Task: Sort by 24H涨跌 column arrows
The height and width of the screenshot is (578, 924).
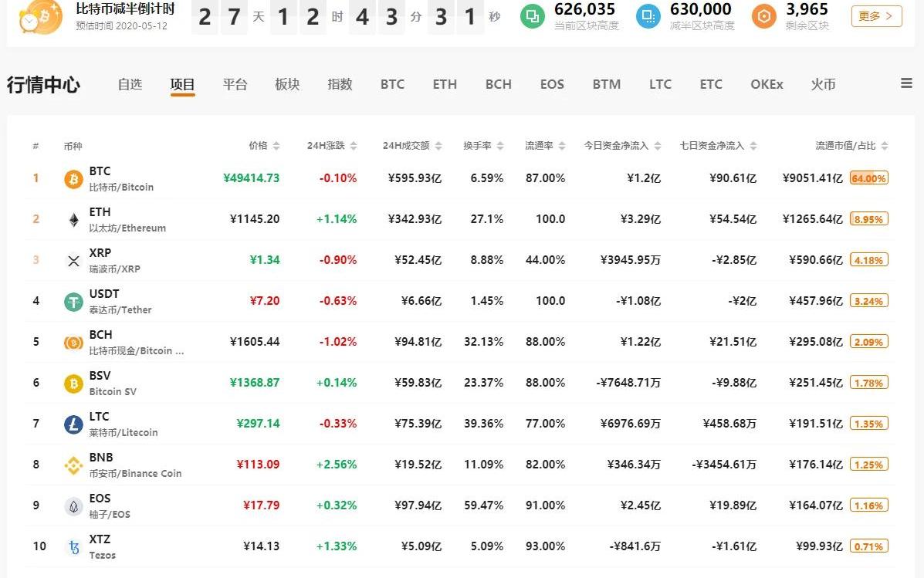Action: (x=354, y=146)
